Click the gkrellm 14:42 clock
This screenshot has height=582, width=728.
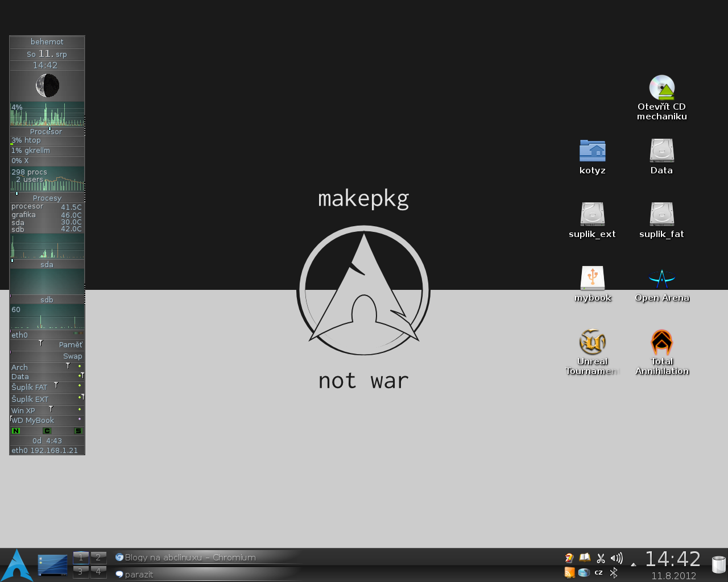pyautogui.click(x=45, y=65)
